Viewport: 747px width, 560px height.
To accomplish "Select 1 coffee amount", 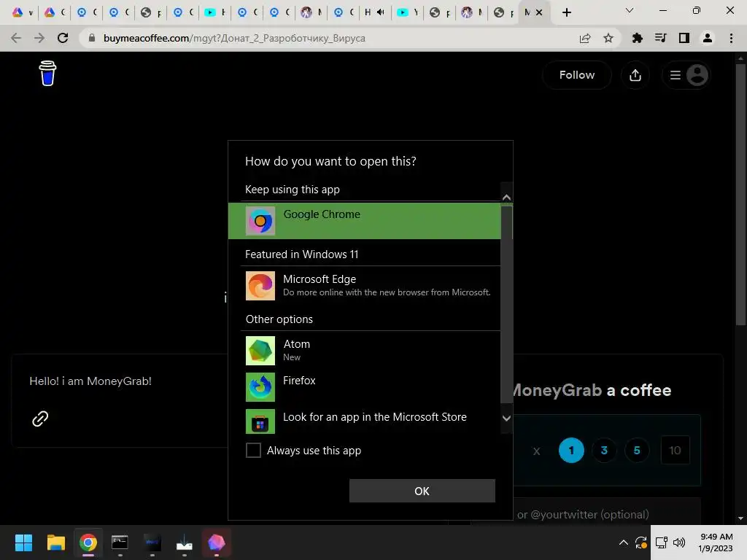I will [571, 450].
